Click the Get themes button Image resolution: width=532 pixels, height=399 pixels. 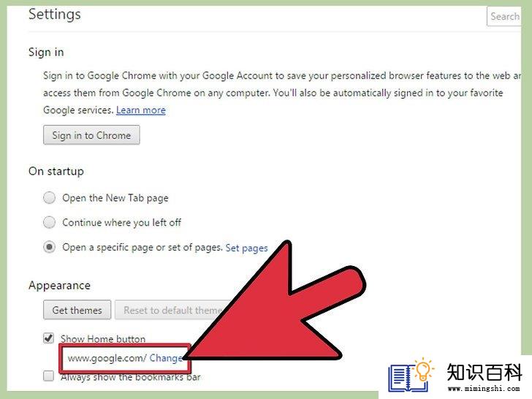(x=77, y=310)
